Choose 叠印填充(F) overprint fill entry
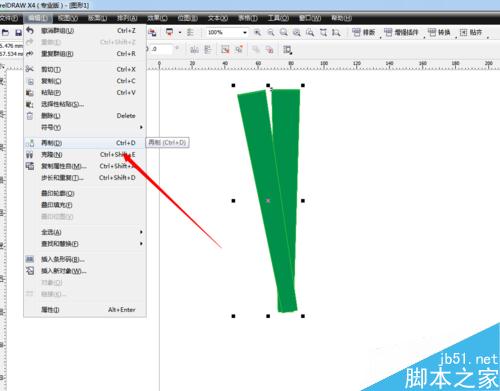Screen dimensions: 500x391 85,205
